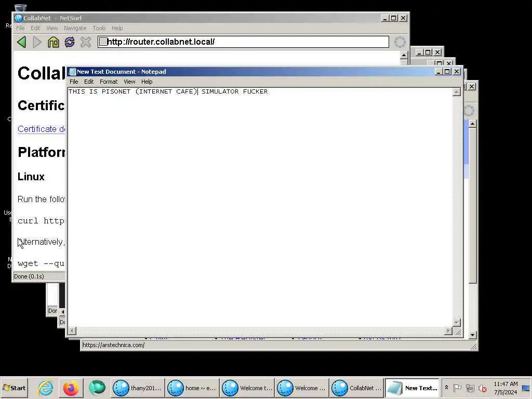Click the word SIMULATOR in Notepad text
532x399 pixels.
(x=220, y=91)
